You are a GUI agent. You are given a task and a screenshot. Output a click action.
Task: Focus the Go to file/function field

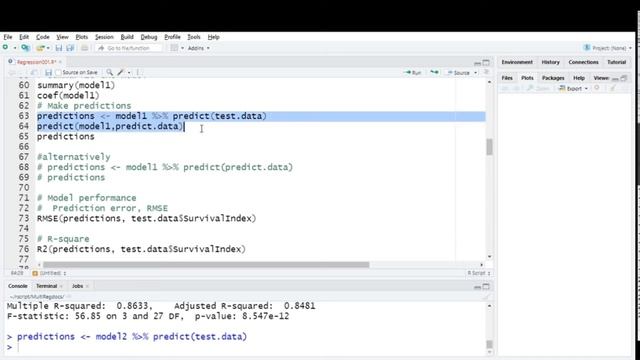tap(129, 48)
